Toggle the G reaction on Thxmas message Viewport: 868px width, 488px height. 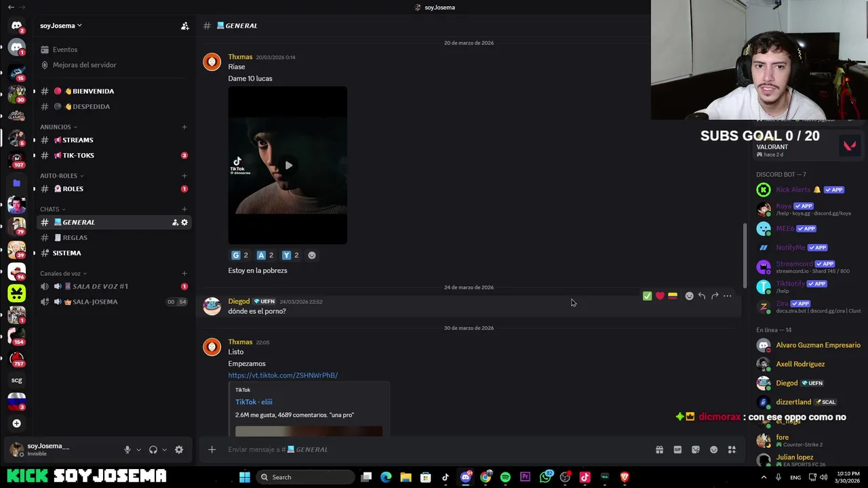240,255
